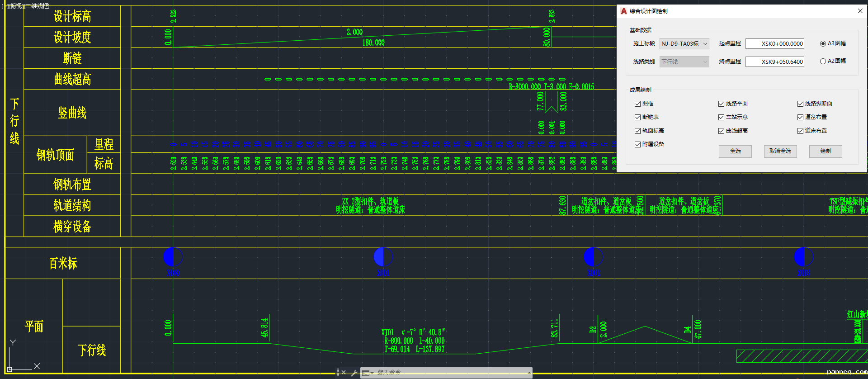Select the A2图幅 radio button
The width and height of the screenshot is (868, 379).
click(823, 62)
